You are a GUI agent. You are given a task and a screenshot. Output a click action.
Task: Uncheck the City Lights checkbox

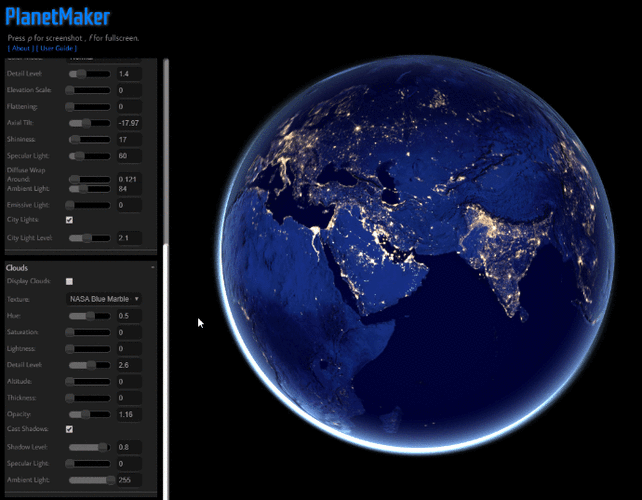(x=69, y=220)
